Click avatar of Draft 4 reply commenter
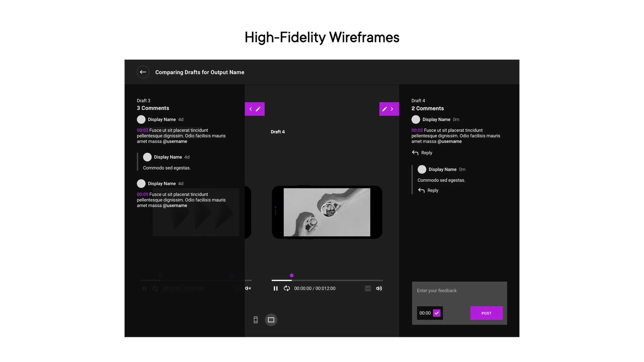Image resolution: width=644 pixels, height=362 pixels. point(422,170)
